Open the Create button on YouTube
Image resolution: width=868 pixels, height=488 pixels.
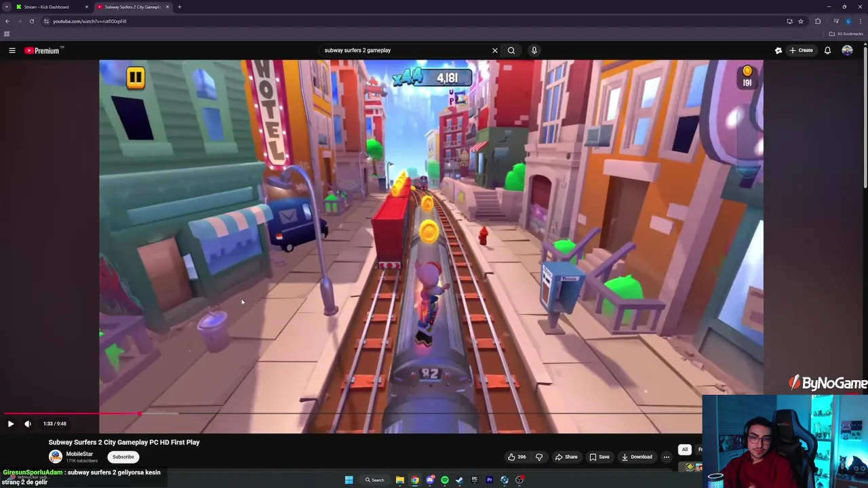point(801,50)
